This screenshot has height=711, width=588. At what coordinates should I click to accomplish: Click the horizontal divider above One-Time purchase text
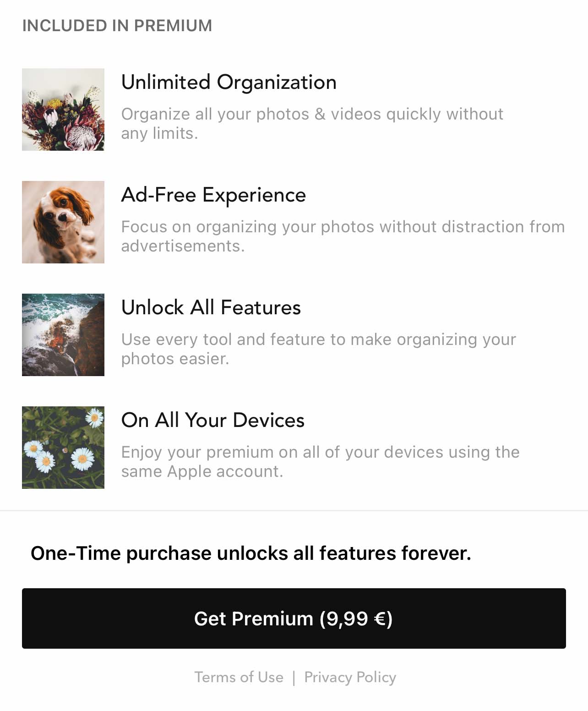tap(294, 510)
